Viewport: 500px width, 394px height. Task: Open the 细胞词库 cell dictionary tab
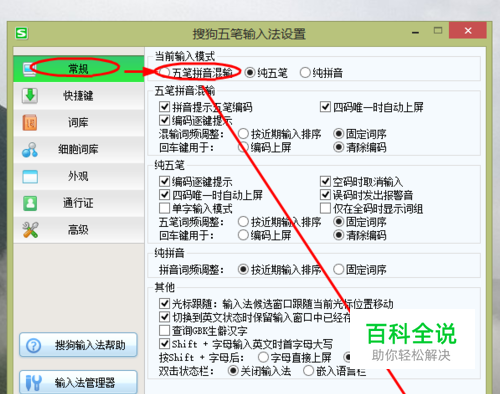click(x=79, y=149)
